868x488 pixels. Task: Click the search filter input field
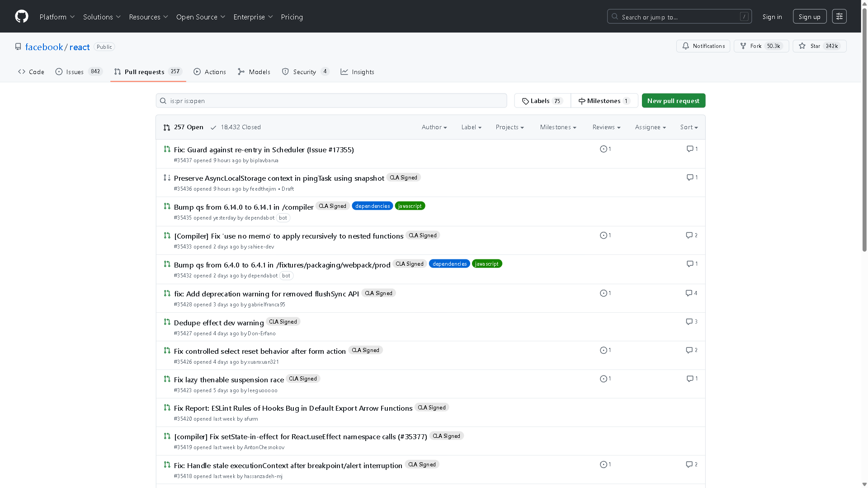[x=331, y=100]
